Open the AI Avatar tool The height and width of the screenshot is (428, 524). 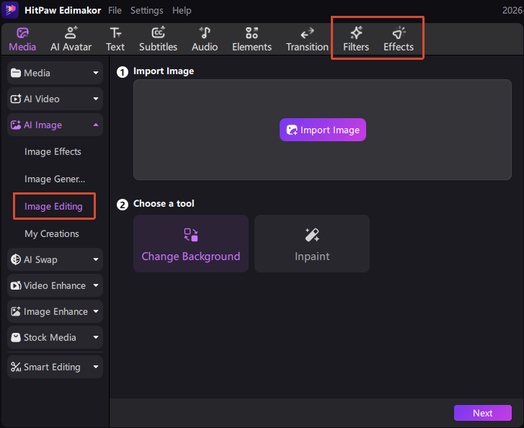[x=71, y=39]
